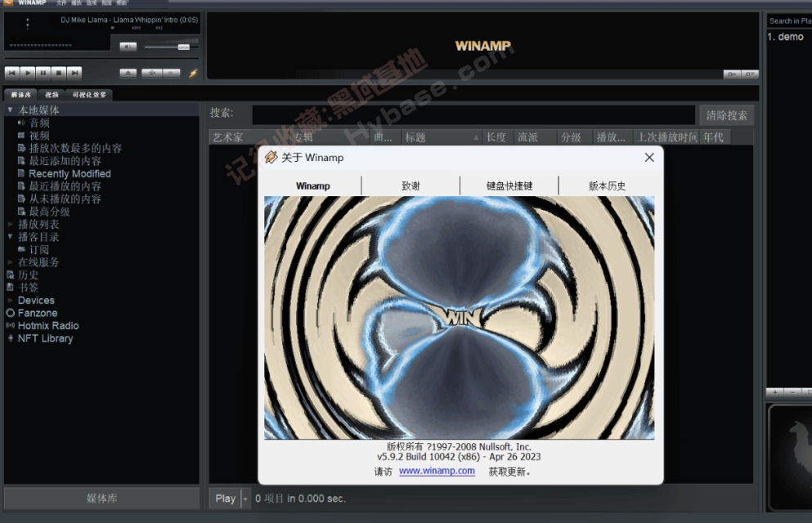Click the plus button under the playlist
Screen dimensions: 812x523
pos(774,392)
